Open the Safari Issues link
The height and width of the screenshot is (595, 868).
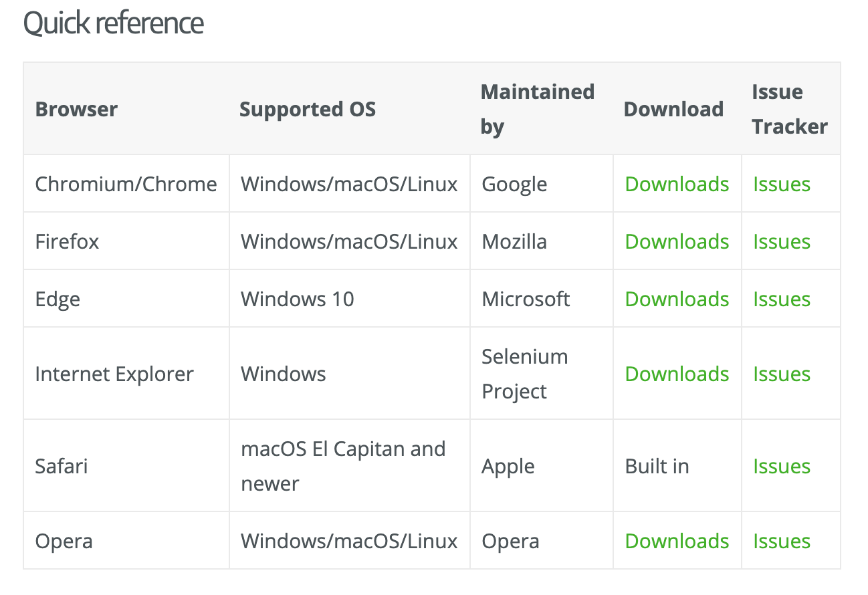782,467
